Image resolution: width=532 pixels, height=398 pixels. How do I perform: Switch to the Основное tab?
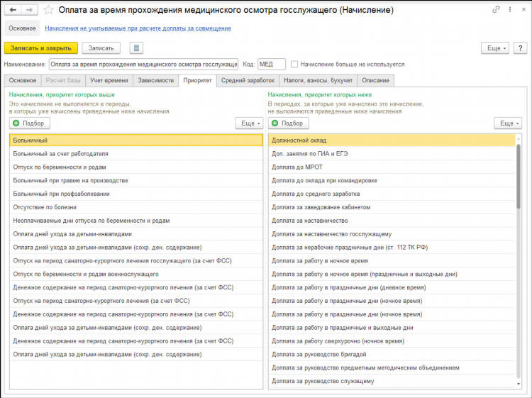23,80
